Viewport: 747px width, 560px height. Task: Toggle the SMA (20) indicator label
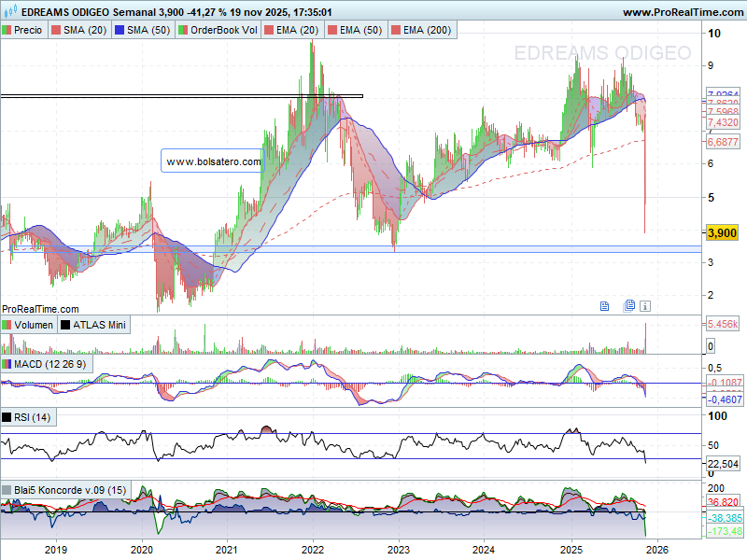click(x=84, y=31)
